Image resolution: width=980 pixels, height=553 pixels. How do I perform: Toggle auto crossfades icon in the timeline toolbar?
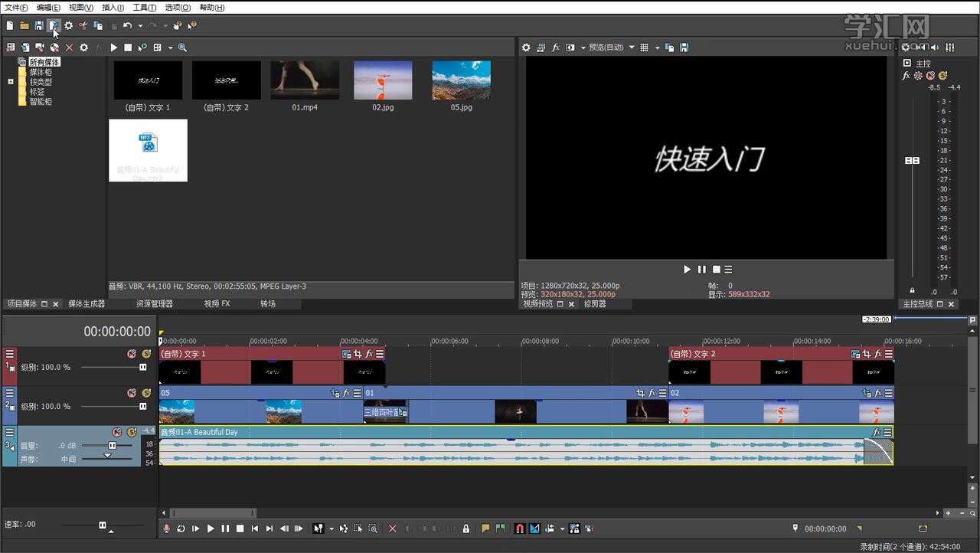534,528
